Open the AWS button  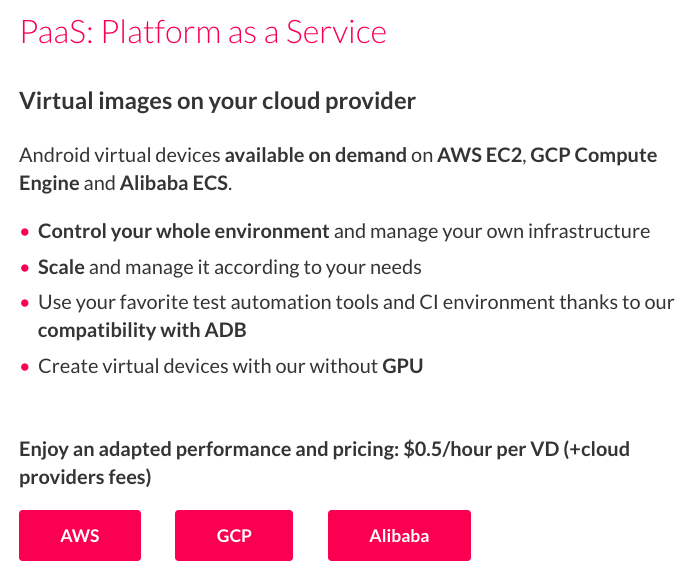tap(80, 535)
